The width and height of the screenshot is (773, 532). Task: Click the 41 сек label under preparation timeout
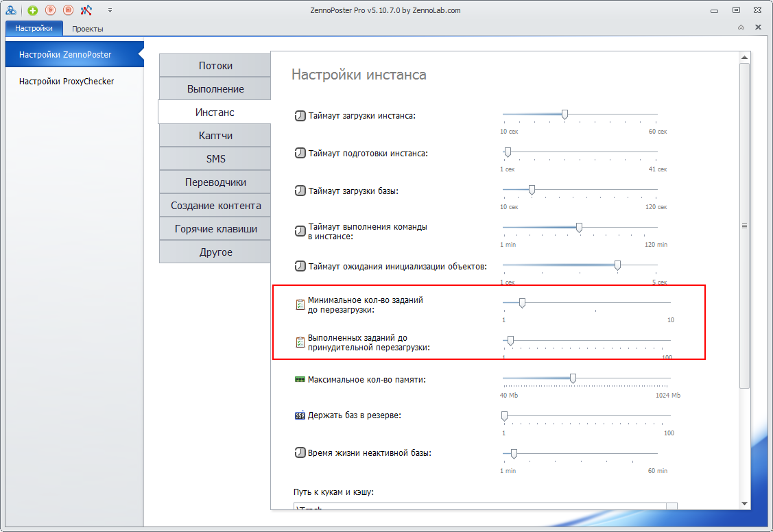(658, 169)
